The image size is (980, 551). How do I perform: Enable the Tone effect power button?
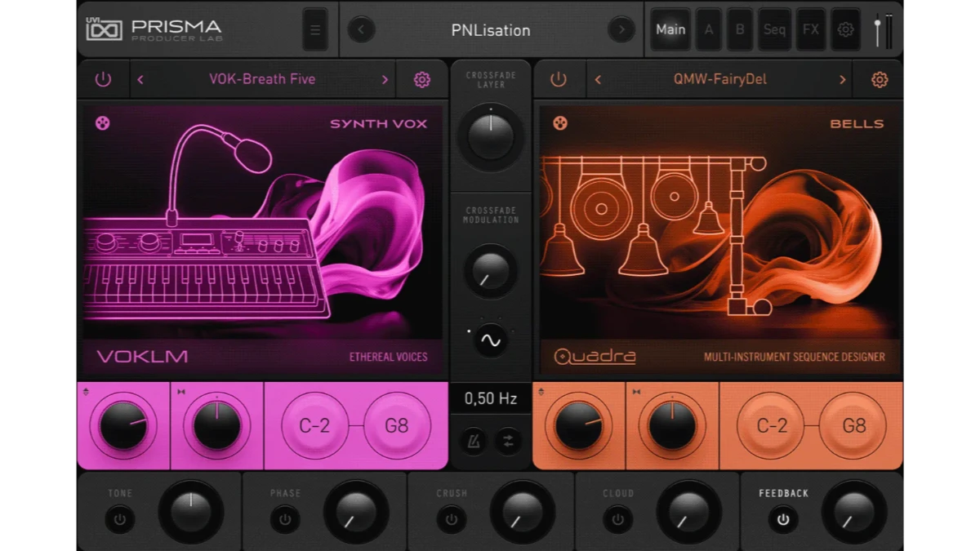(x=120, y=519)
